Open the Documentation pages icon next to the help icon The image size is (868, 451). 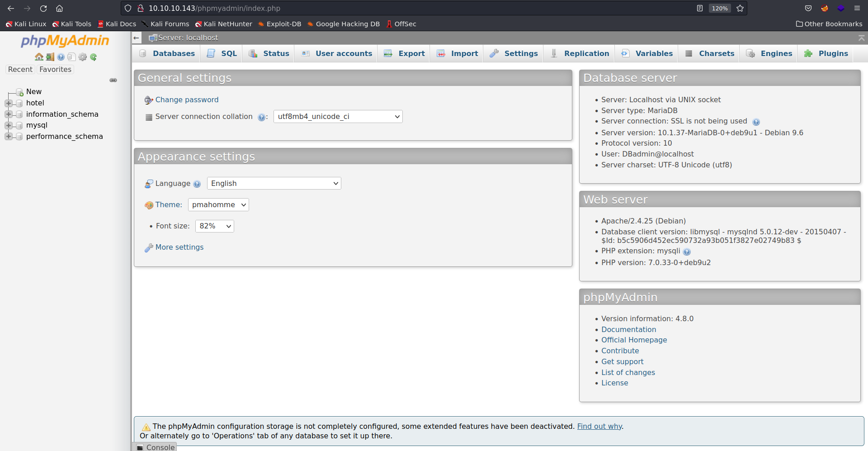pyautogui.click(x=71, y=57)
